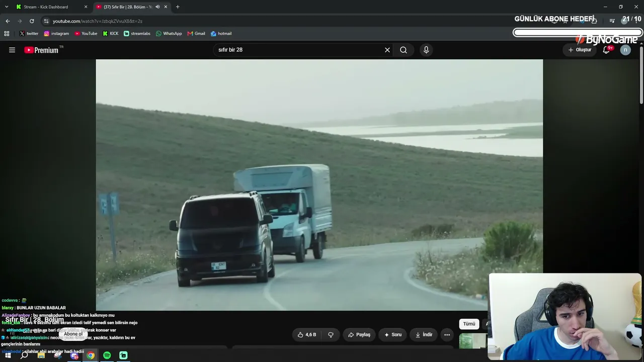Open the green Streamlabs taskbar app

(x=123, y=355)
